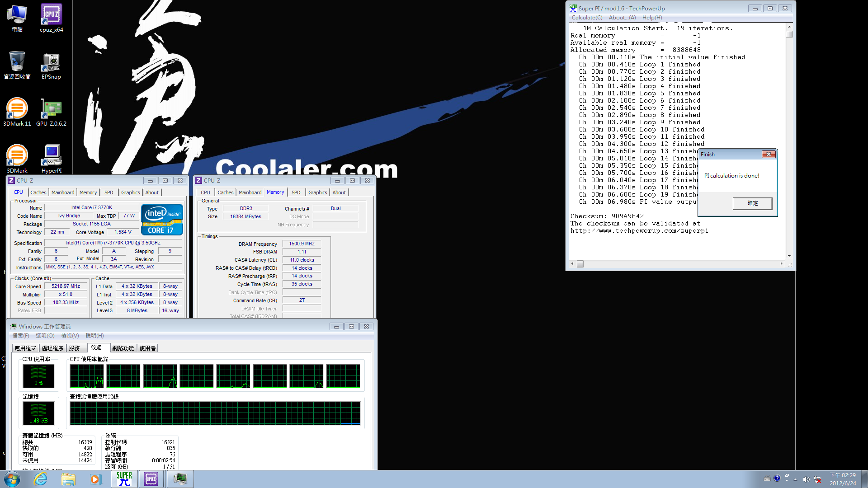Open the Computer desktop icon
This screenshot has height=488, width=868.
coord(17,18)
